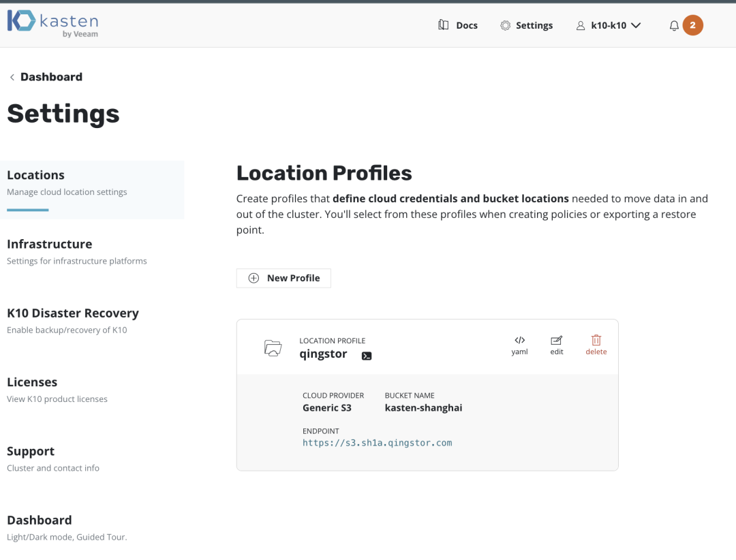Open the Licenses section
736x560 pixels.
click(x=57, y=390)
